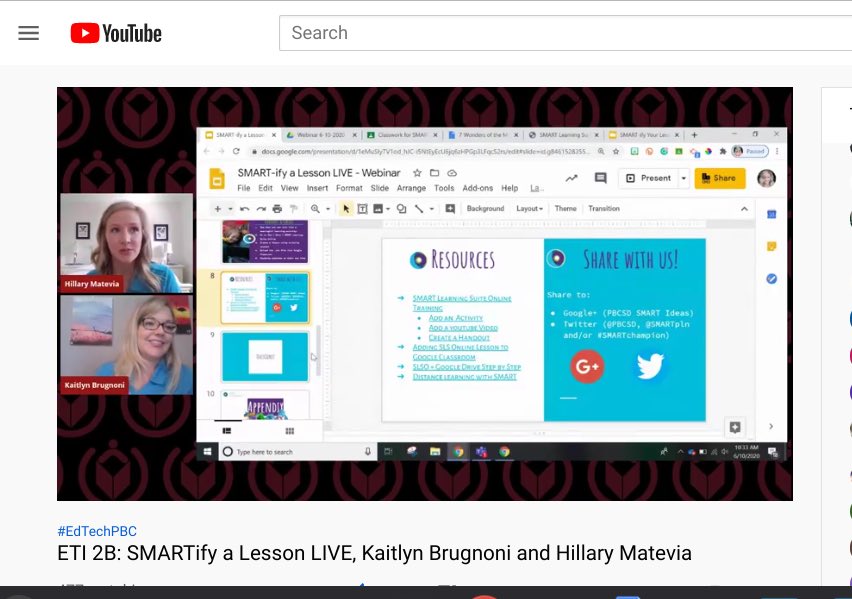Switch to grid view of slides
The width and height of the screenshot is (852, 599).
(290, 431)
